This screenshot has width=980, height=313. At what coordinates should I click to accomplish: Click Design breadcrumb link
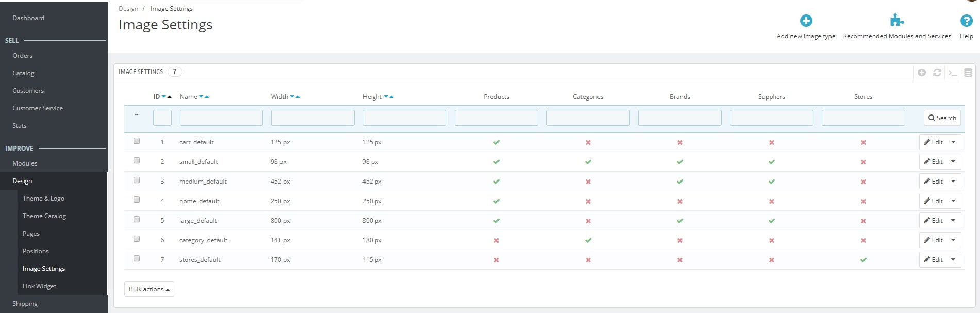click(128, 9)
